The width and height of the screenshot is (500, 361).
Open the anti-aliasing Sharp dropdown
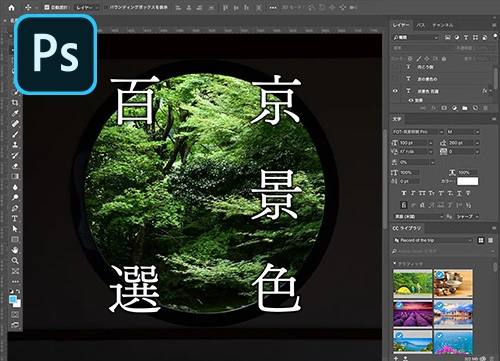click(x=467, y=217)
